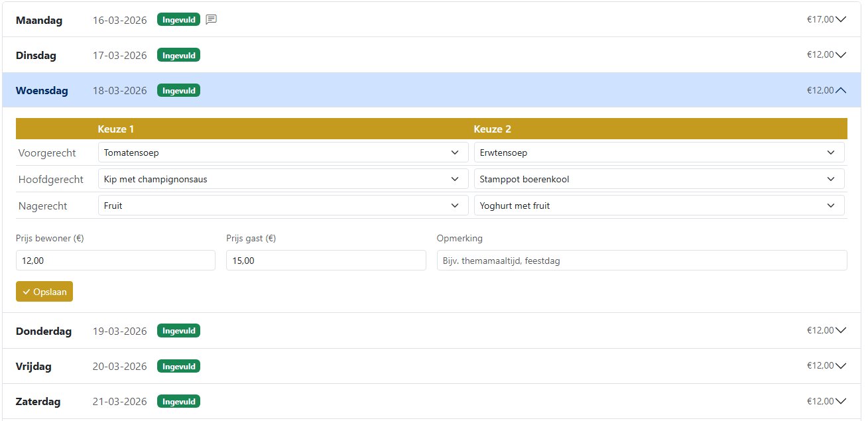Collapse the Woensdag panel chevron
The height and width of the screenshot is (421, 868).
coord(841,90)
